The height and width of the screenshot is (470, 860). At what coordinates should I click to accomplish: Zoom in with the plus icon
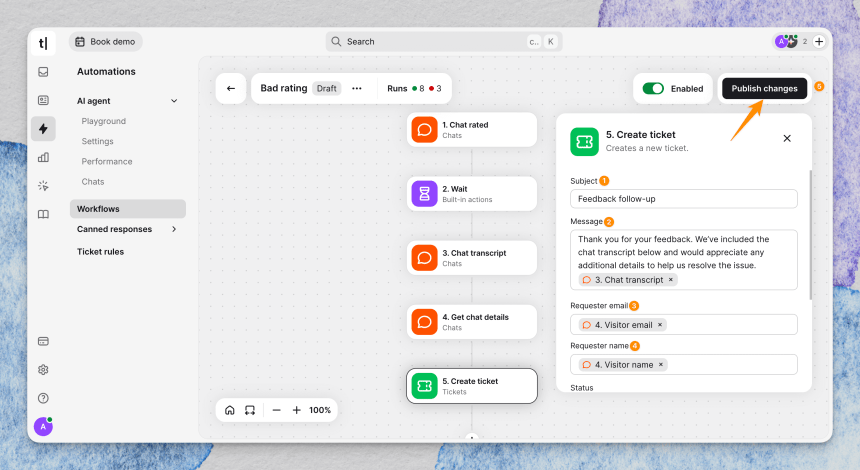click(296, 410)
